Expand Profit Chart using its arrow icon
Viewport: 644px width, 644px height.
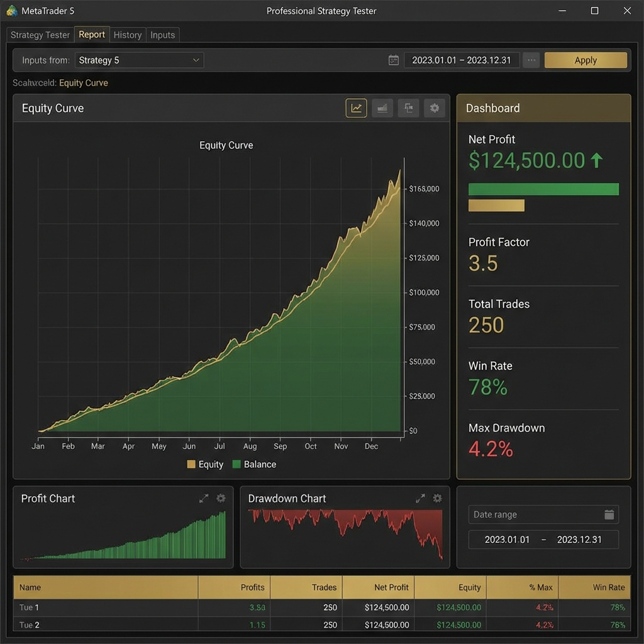[x=204, y=498]
